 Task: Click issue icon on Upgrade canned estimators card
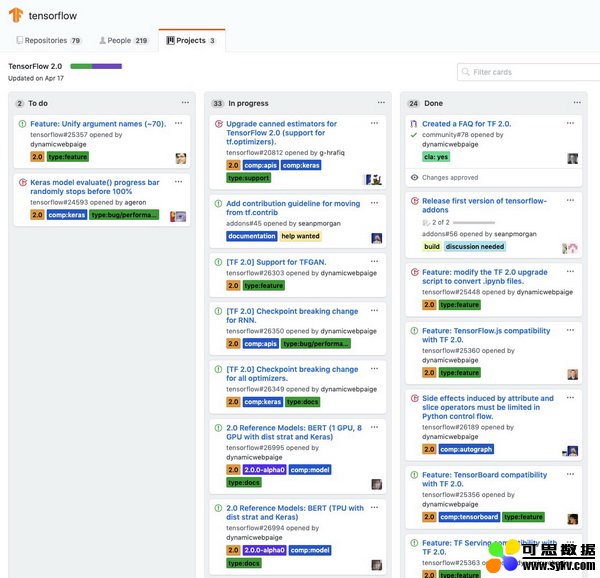[218, 124]
